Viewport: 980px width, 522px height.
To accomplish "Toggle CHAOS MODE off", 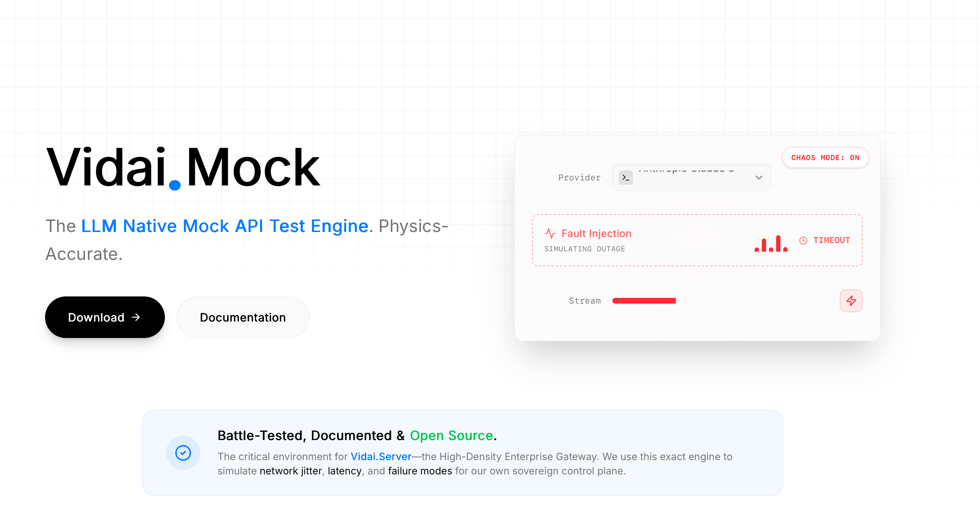I will coord(825,158).
